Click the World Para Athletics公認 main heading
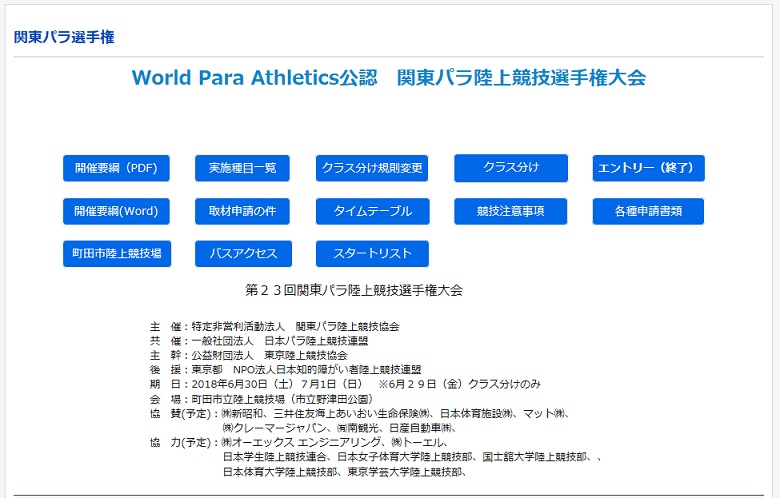 (389, 78)
